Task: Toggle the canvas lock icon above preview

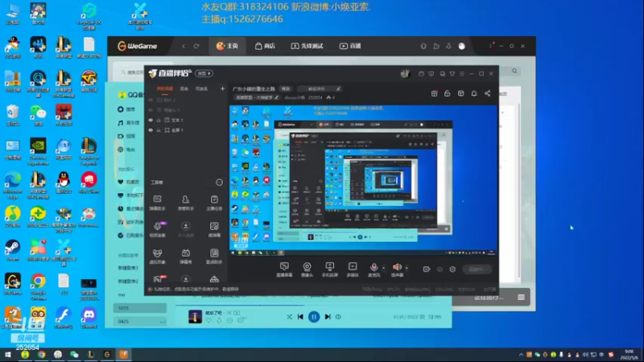Action: point(448,93)
